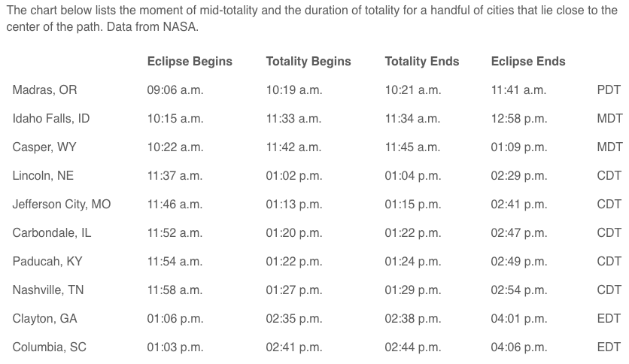Click the 09:06 a.m. eclipse start time
The height and width of the screenshot is (364, 629).
[175, 90]
